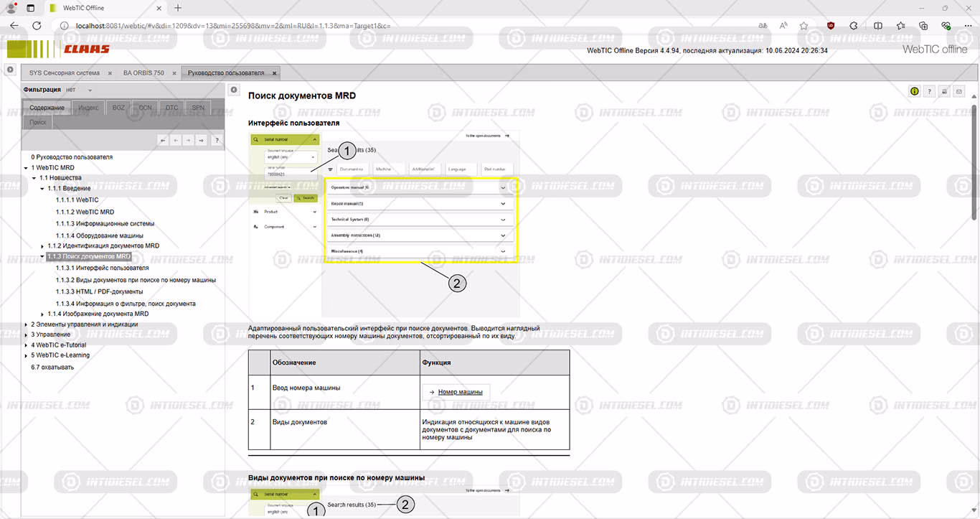Open uBlock Origin extension icon
Image resolution: width=980 pixels, height=519 pixels.
[831, 26]
